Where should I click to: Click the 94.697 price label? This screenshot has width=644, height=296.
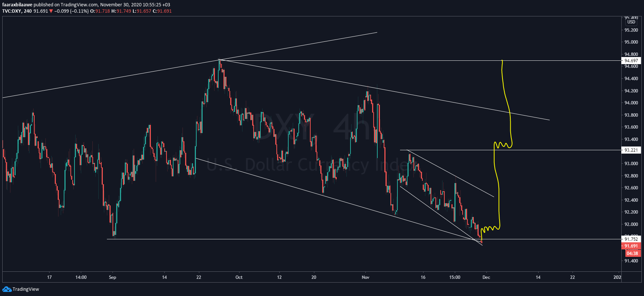coord(631,60)
